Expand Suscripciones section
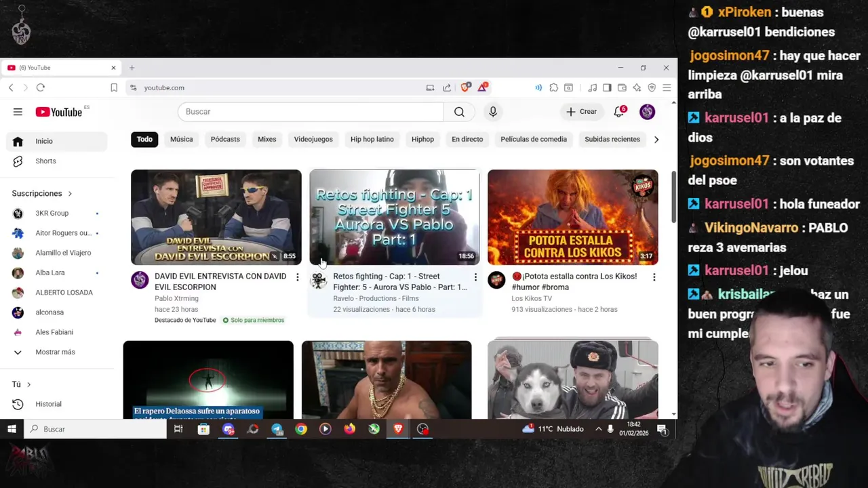Viewport: 868px width, 488px height. (x=42, y=194)
